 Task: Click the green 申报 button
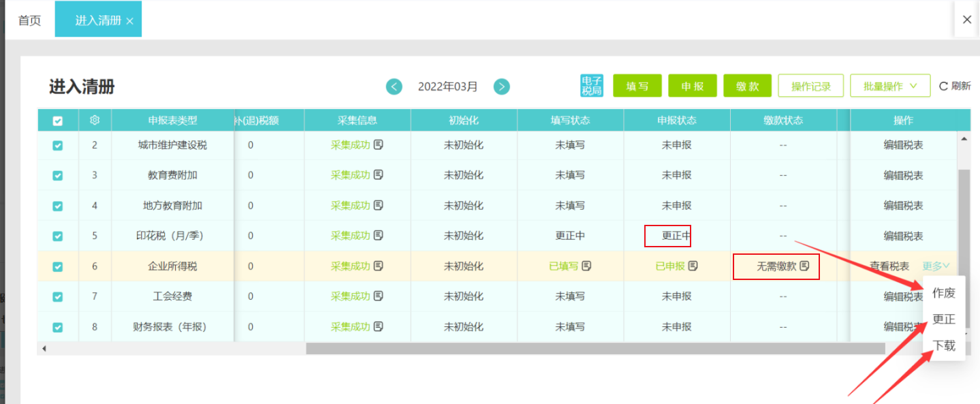(693, 86)
